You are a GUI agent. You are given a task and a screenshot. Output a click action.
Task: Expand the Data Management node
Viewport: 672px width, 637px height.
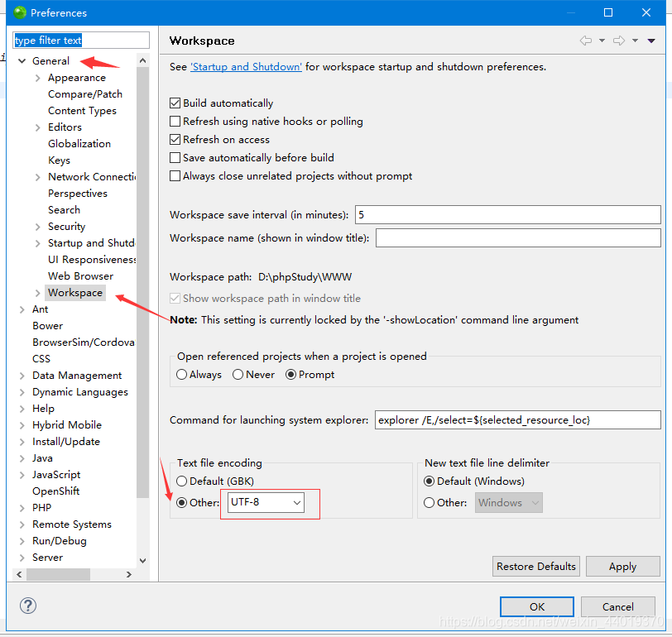(22, 376)
